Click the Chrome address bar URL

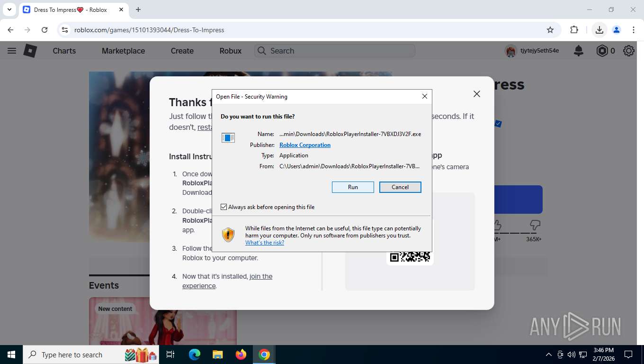click(x=149, y=30)
